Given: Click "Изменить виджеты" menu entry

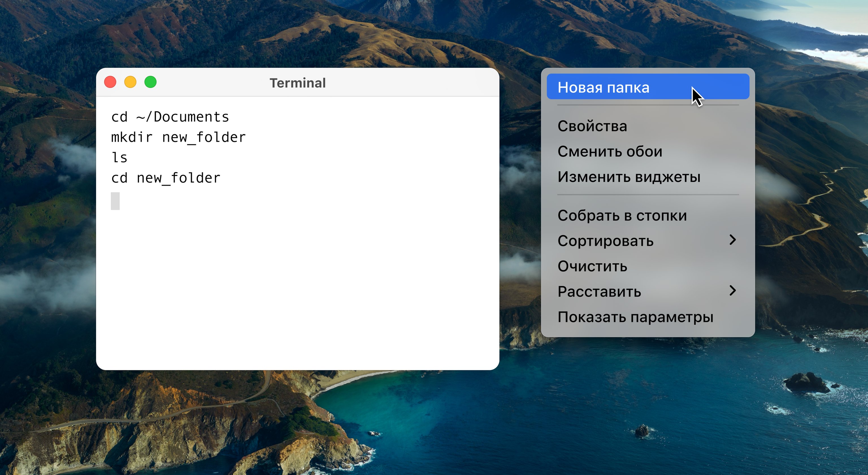Looking at the screenshot, I should tap(648, 177).
